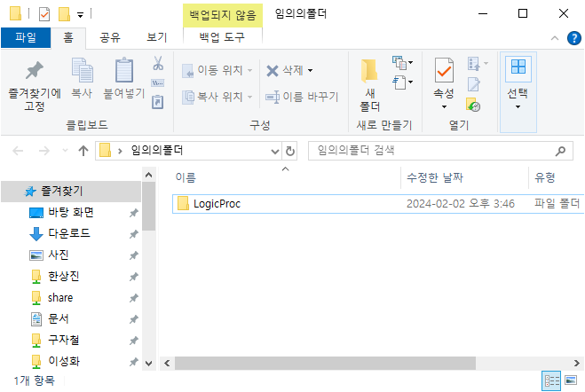
Task: Select the LogicProc folder
Action: click(x=217, y=204)
